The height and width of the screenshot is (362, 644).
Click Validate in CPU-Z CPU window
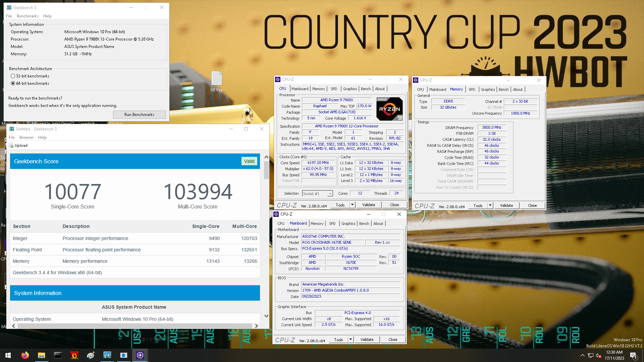(368, 205)
